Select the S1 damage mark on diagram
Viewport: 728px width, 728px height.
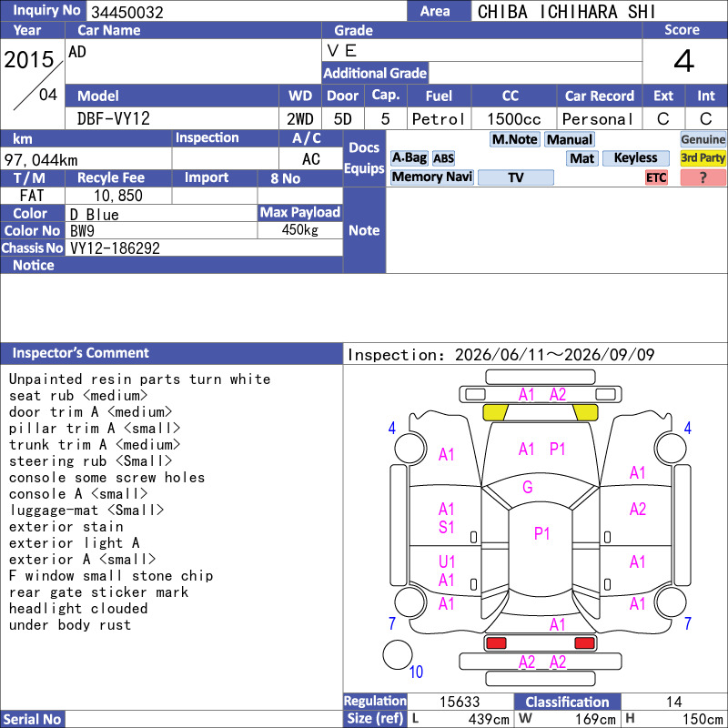coord(446,528)
